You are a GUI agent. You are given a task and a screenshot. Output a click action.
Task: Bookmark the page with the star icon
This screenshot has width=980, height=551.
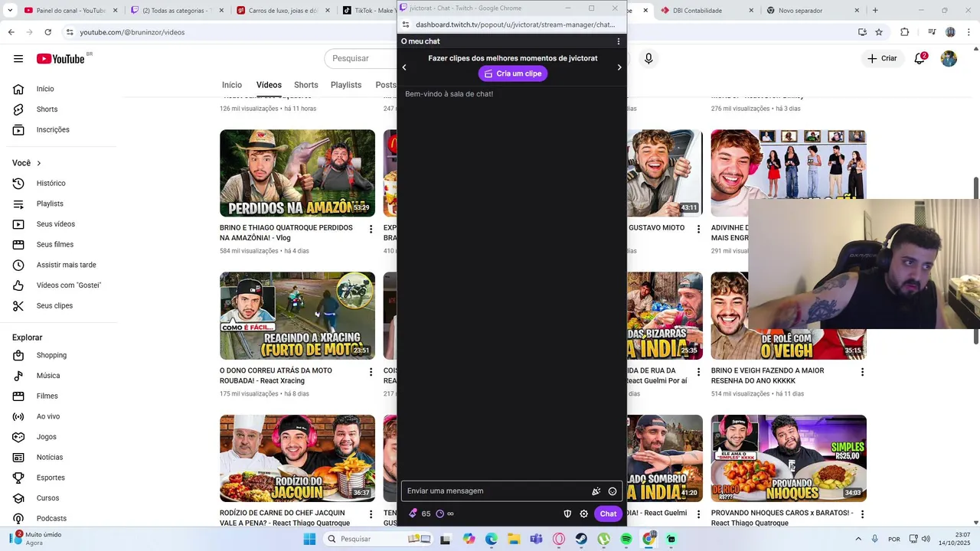click(x=879, y=32)
